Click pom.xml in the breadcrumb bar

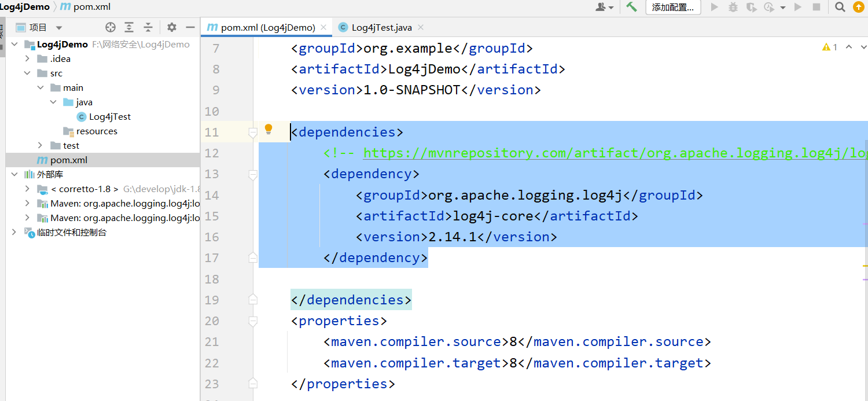point(86,7)
